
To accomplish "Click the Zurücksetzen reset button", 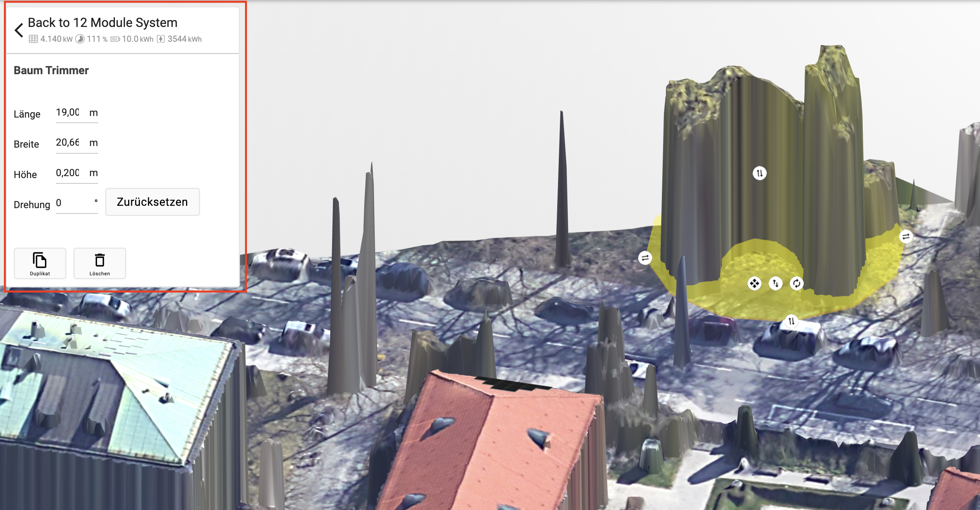I will [152, 202].
